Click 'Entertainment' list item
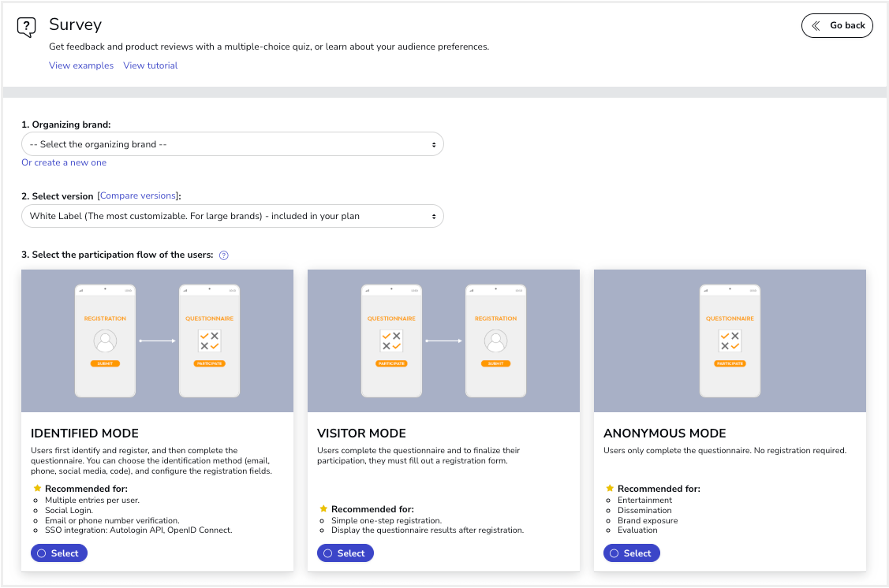Viewport: 889px width, 588px height. [644, 501]
